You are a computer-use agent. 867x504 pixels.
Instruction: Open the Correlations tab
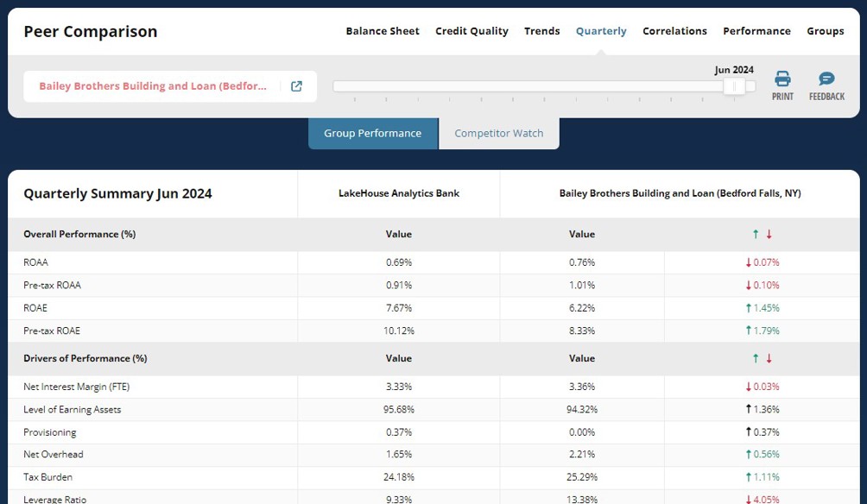pos(674,31)
